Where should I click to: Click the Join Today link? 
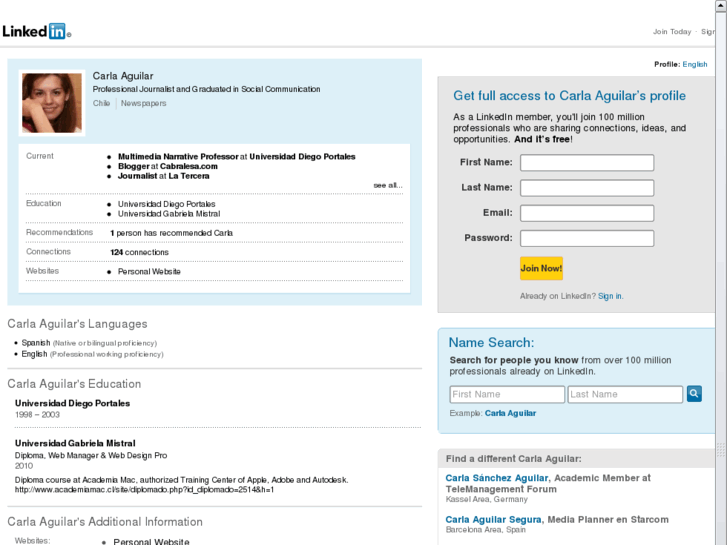(x=672, y=32)
